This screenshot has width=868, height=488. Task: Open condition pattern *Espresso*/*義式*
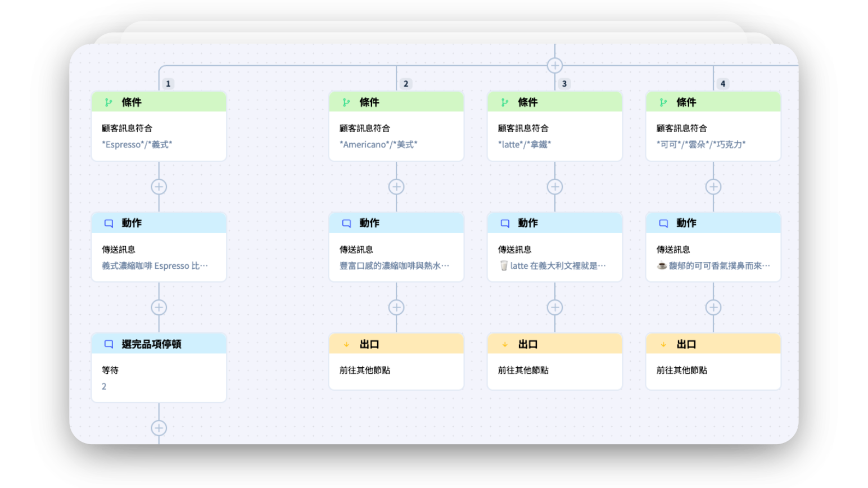(x=137, y=144)
